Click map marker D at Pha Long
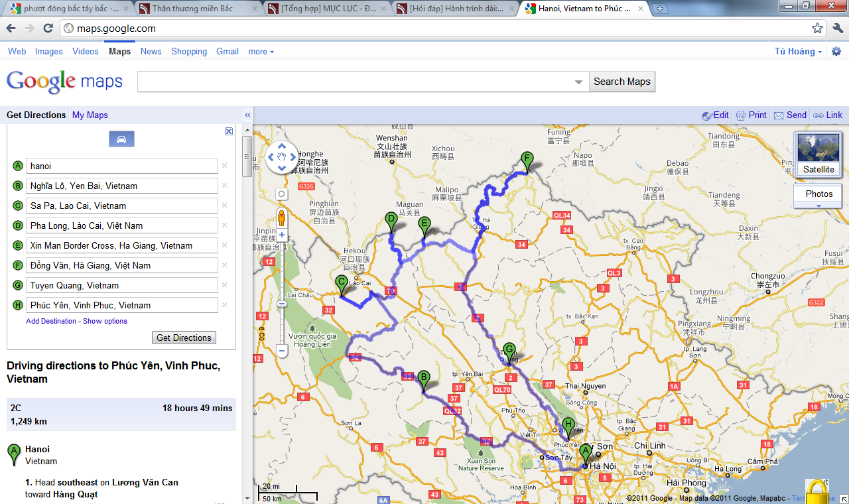Screen dimensions: 849x504 tap(391, 221)
